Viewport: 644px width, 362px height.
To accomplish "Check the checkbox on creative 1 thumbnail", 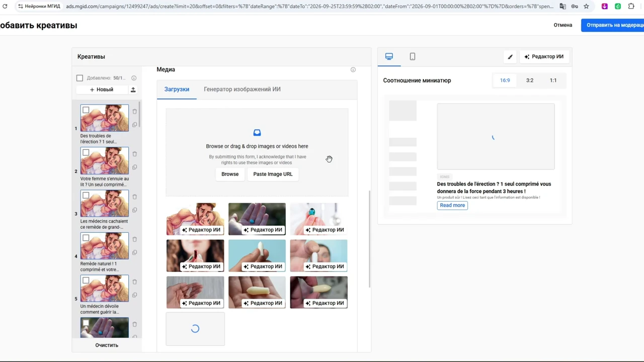I will click(x=86, y=110).
